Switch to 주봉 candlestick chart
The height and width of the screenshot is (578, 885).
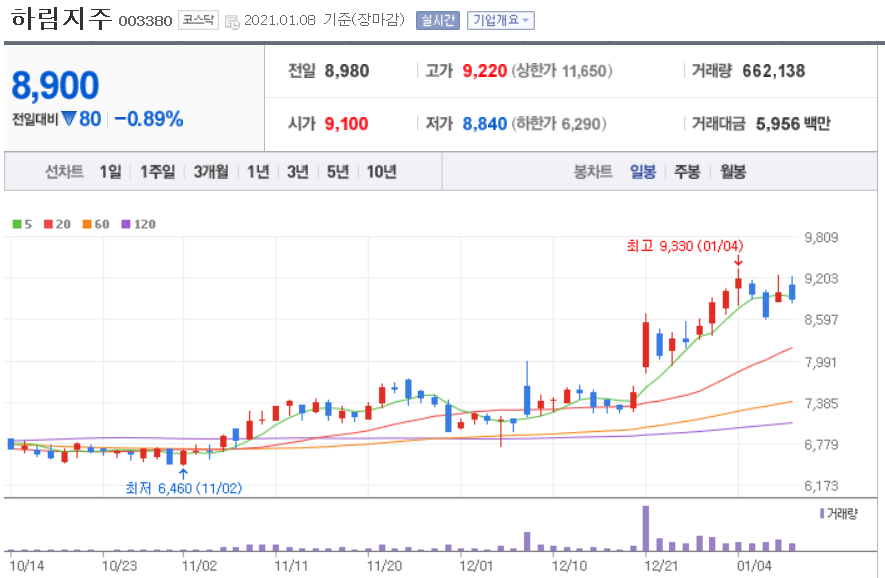point(687,172)
